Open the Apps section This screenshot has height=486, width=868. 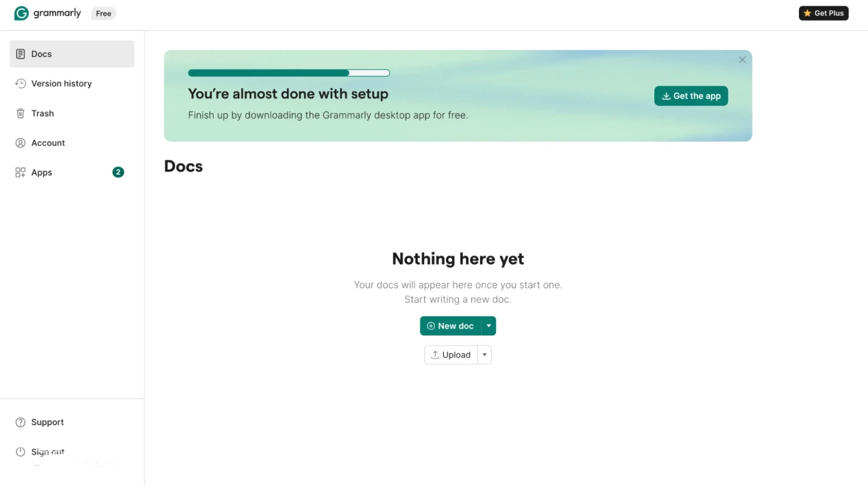point(72,172)
